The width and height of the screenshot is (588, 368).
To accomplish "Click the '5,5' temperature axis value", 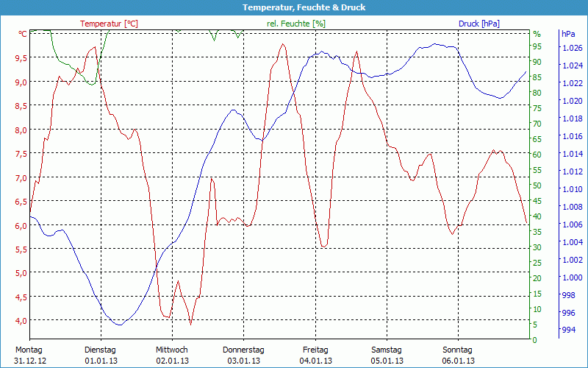I will click(21, 250).
